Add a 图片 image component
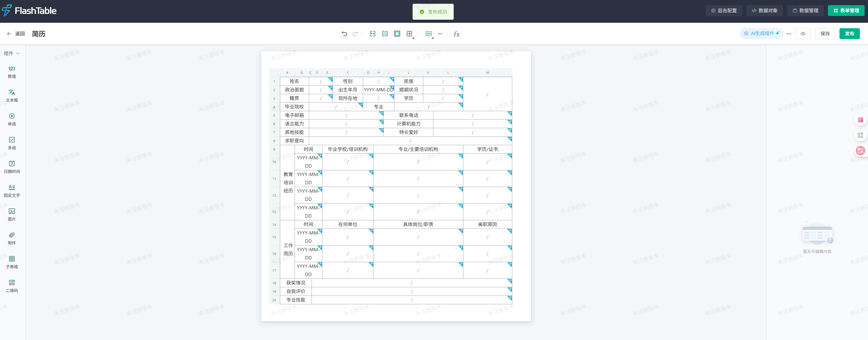This screenshot has width=868, height=340. [12, 215]
